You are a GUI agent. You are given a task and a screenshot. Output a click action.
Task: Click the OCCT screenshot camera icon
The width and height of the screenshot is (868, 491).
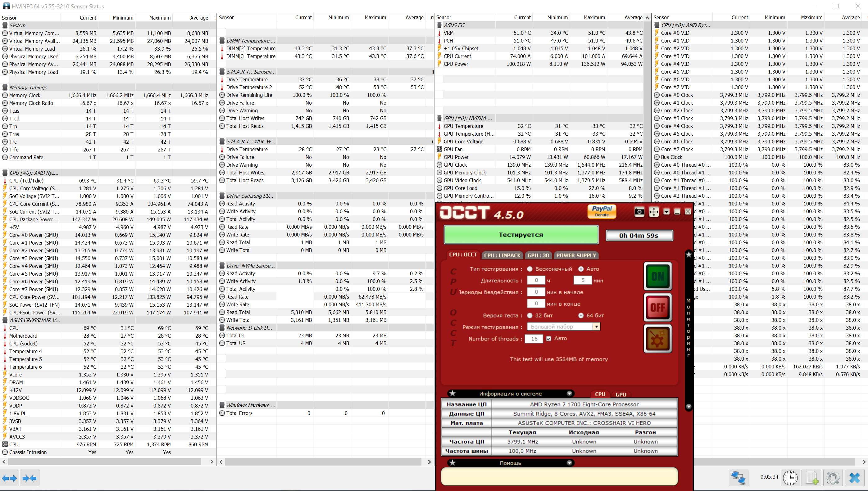tap(639, 212)
